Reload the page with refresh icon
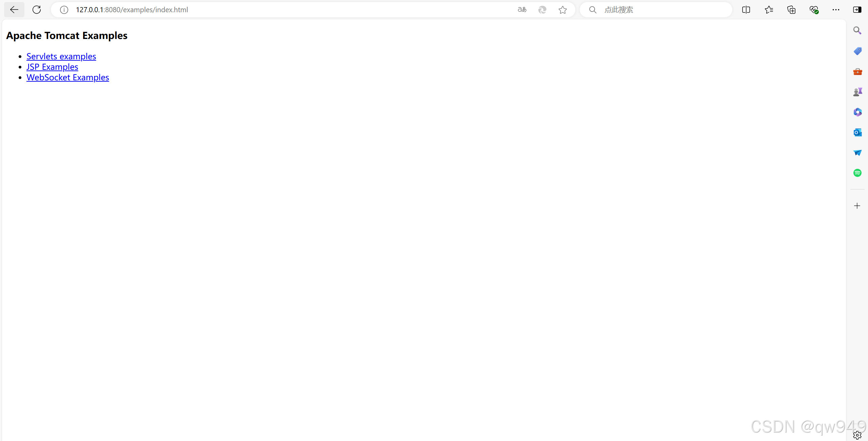Viewport: 868px width, 441px height. [37, 9]
